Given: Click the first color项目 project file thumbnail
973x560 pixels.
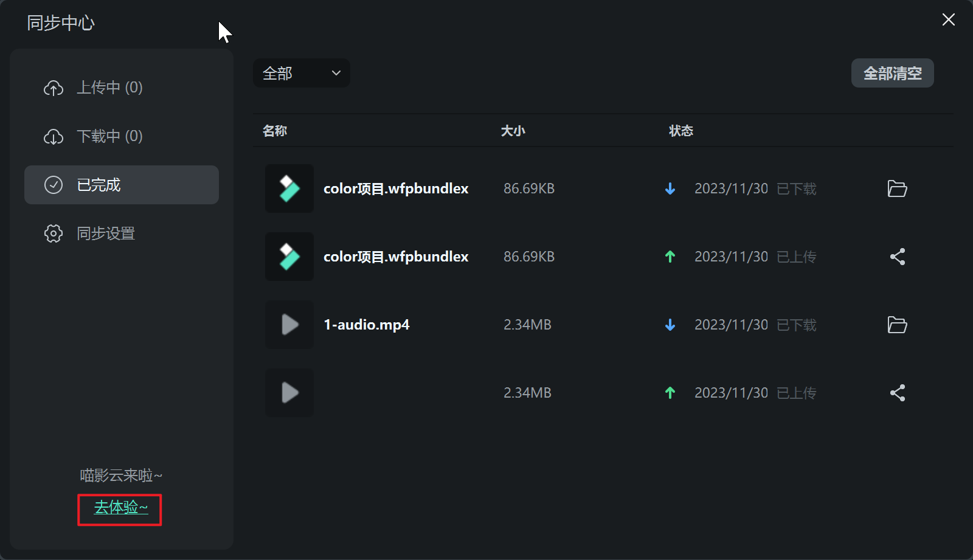Looking at the screenshot, I should (289, 188).
